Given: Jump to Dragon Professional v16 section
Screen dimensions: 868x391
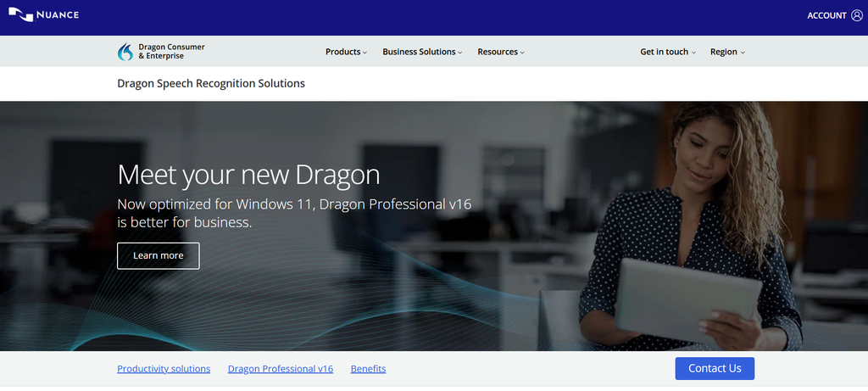Looking at the screenshot, I should pos(281,369).
